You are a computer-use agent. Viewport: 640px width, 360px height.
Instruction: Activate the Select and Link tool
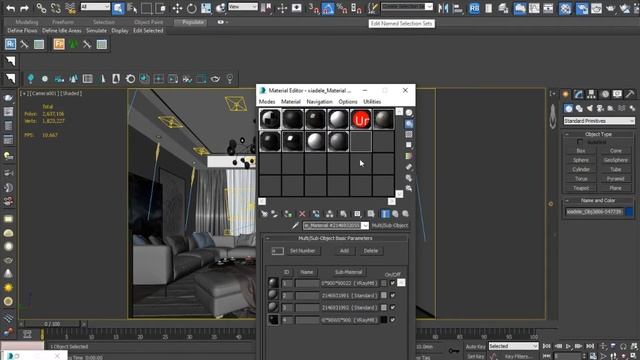(41, 8)
